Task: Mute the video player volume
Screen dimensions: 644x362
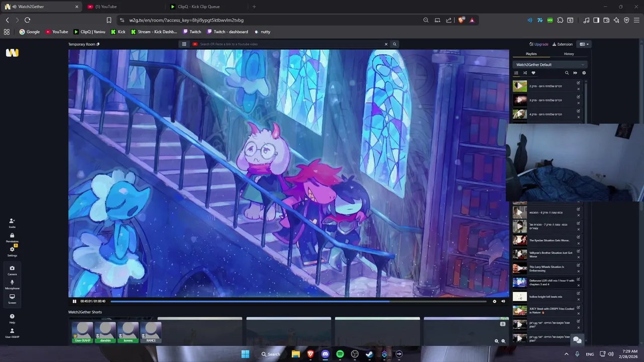Action: point(503,301)
